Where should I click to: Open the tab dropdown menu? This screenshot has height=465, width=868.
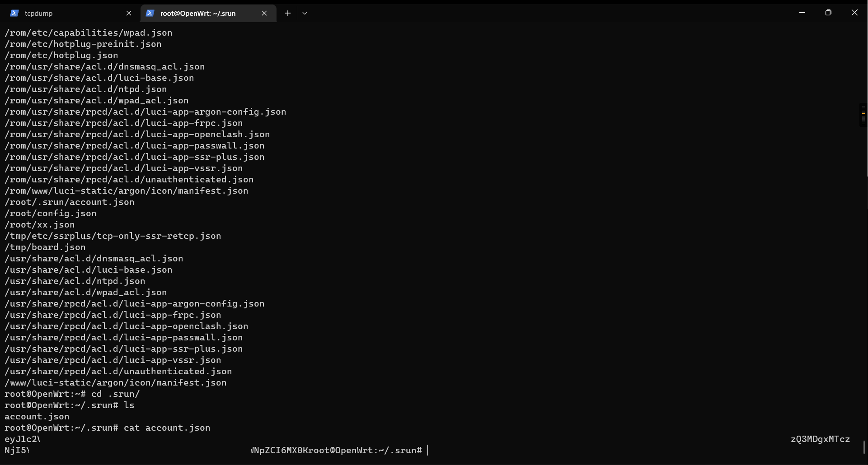(x=305, y=14)
